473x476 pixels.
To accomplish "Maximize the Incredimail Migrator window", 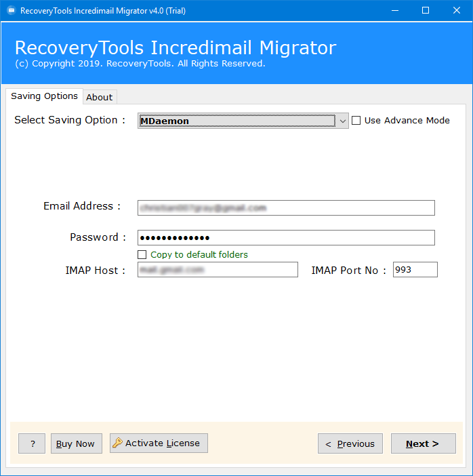I will click(x=426, y=10).
